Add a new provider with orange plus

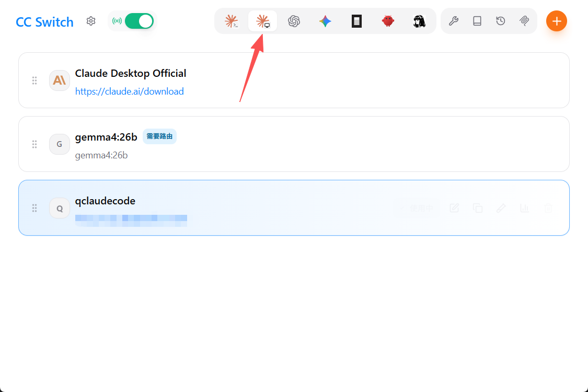pos(557,21)
